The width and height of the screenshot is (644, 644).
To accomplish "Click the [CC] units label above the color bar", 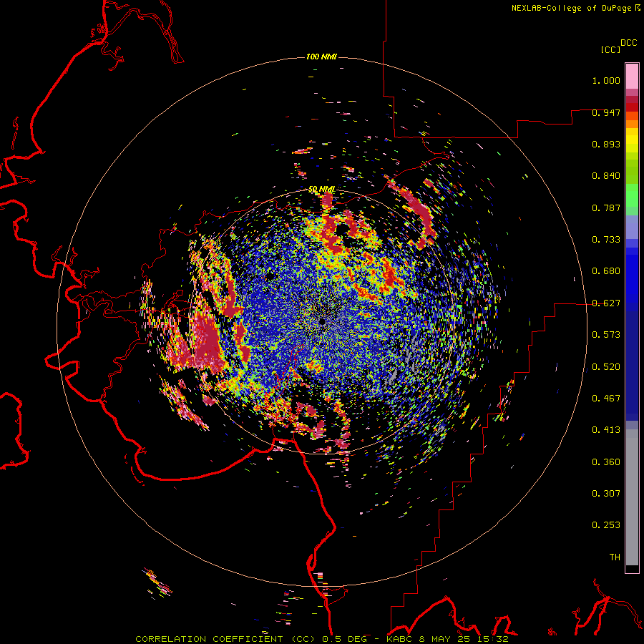I will tap(610, 49).
